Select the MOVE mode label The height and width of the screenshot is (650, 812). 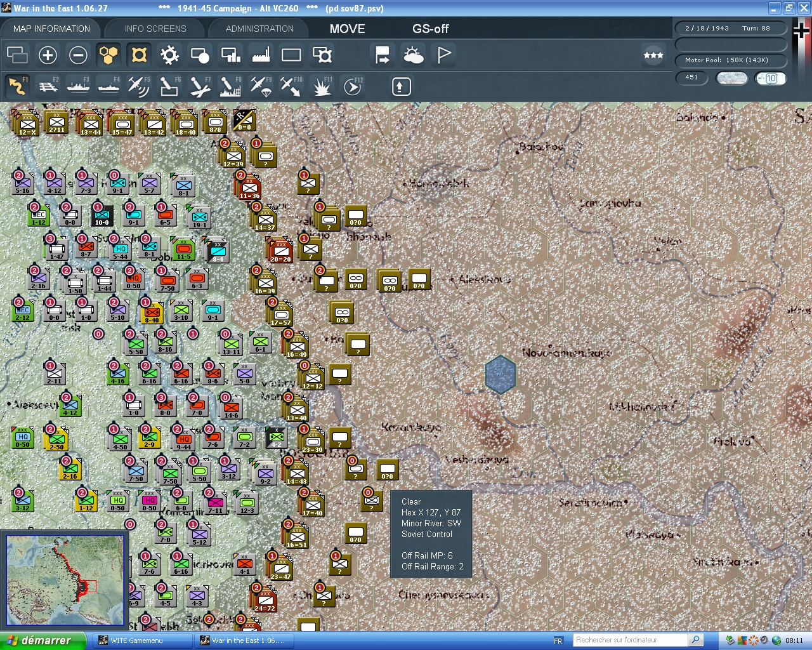[x=347, y=29]
